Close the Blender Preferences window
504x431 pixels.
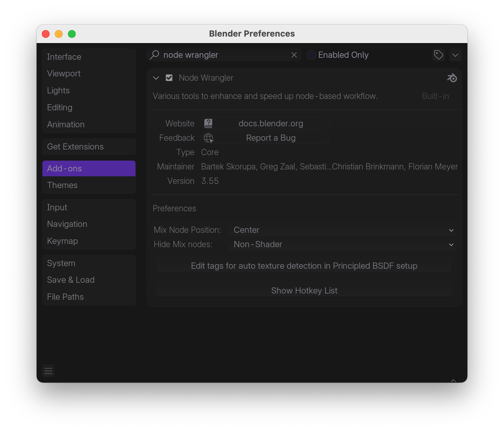pos(46,34)
